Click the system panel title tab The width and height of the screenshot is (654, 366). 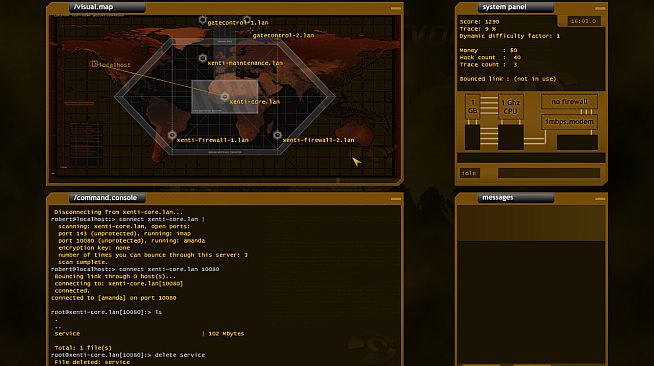pos(516,7)
